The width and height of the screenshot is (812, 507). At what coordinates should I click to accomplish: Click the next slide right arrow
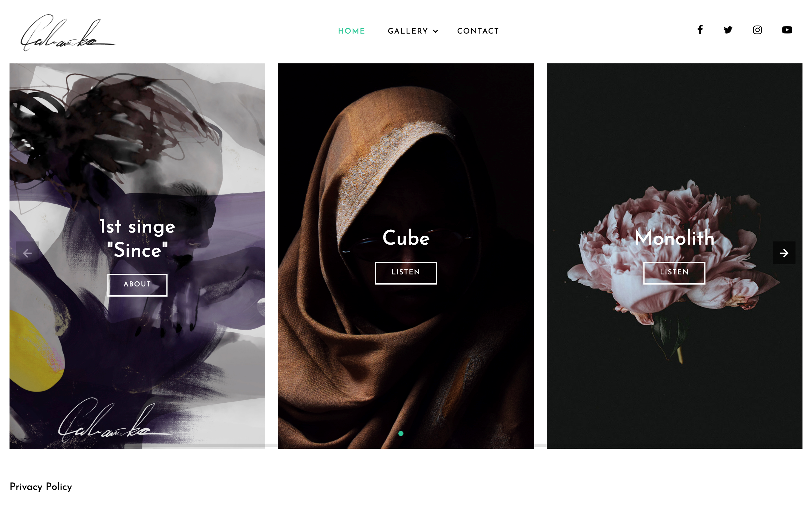coord(784,253)
